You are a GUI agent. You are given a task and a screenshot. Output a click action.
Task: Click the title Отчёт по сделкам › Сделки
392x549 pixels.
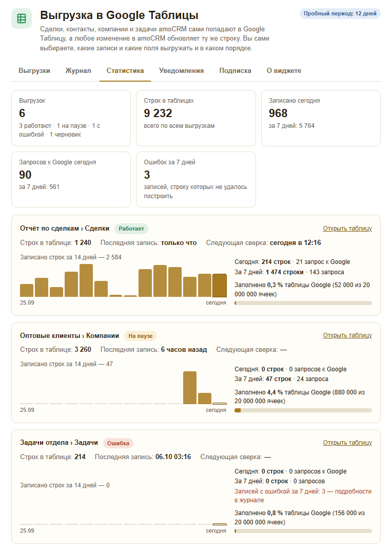pos(65,229)
